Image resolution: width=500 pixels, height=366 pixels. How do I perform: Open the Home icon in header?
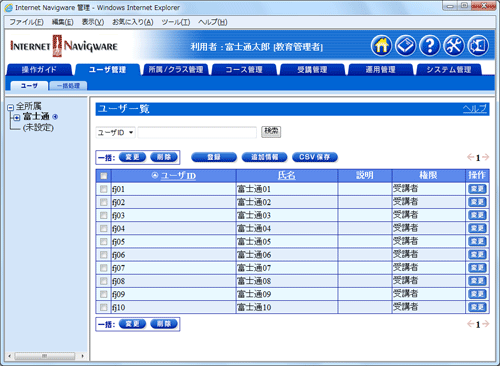(x=381, y=46)
